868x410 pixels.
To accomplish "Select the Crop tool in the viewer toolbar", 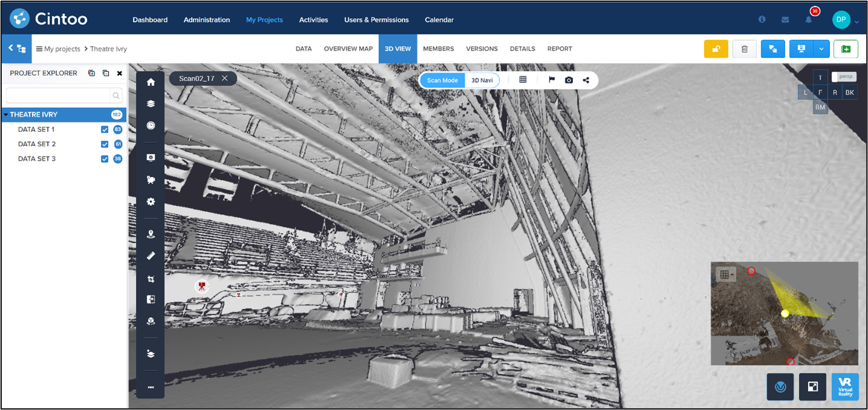I will [151, 278].
